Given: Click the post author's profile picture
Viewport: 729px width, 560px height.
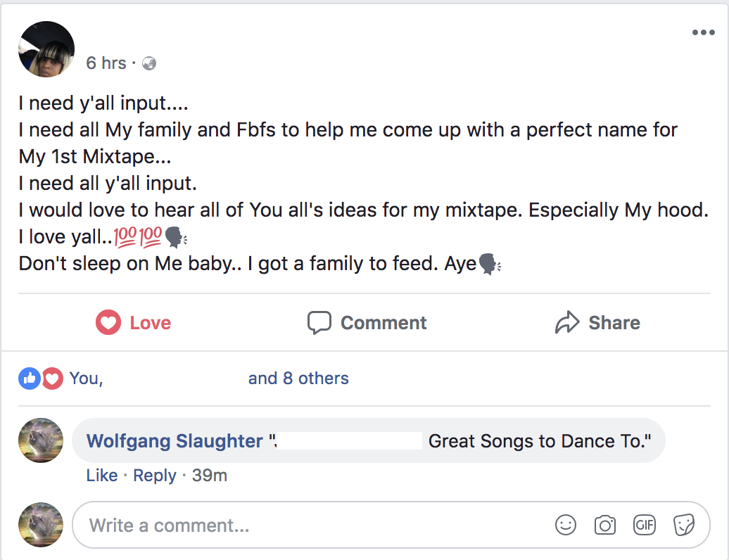Looking at the screenshot, I should tap(46, 49).
